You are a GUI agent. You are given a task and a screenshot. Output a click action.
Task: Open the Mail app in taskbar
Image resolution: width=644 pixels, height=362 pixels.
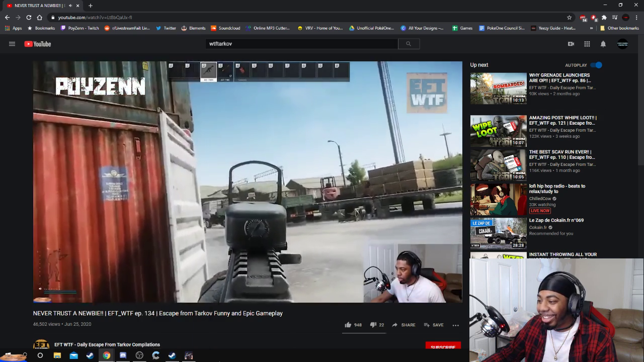click(x=74, y=355)
